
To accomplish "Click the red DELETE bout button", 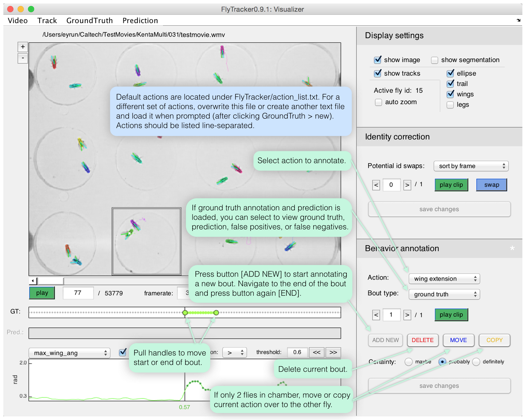I will [x=422, y=340].
